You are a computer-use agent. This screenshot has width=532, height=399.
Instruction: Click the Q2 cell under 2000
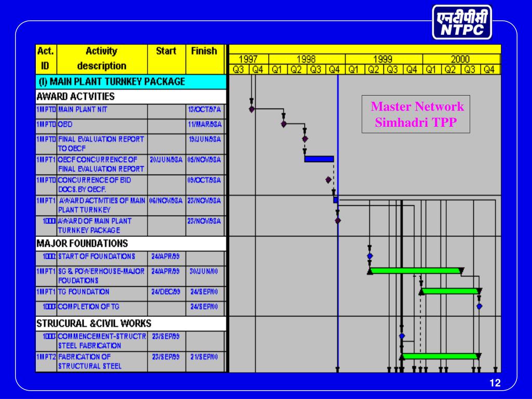(450, 70)
